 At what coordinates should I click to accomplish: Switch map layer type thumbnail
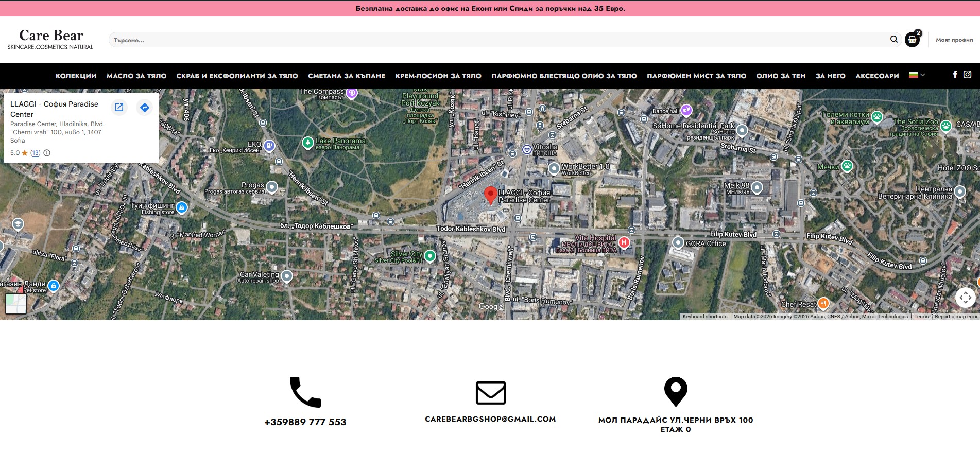click(x=16, y=303)
